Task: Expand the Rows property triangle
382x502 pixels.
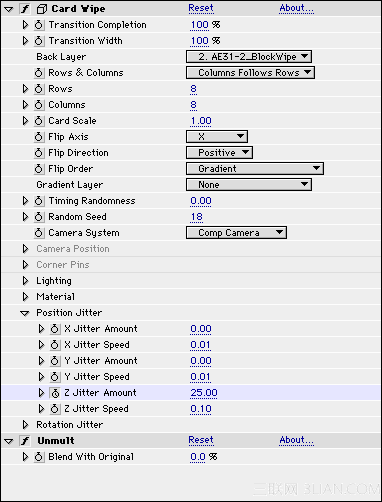Action: (x=25, y=89)
